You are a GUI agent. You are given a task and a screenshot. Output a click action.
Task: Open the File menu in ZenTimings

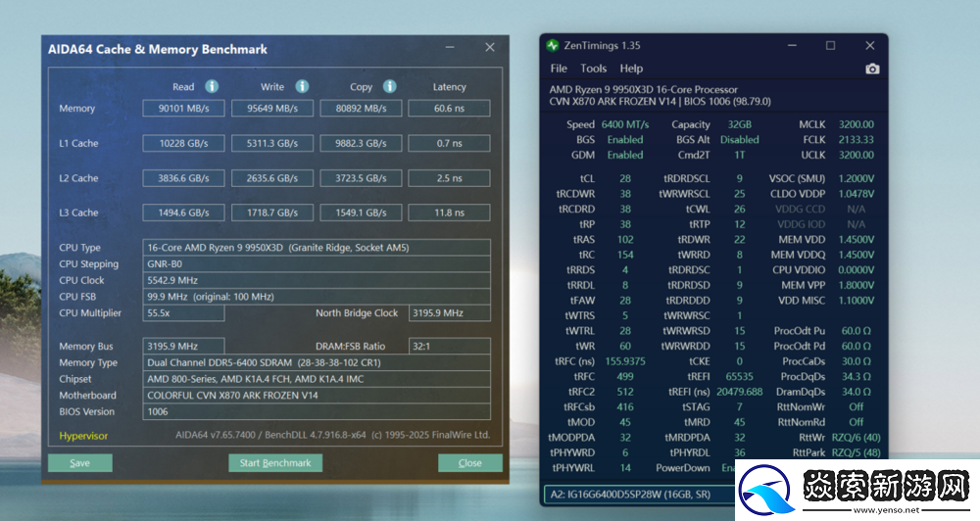point(559,69)
